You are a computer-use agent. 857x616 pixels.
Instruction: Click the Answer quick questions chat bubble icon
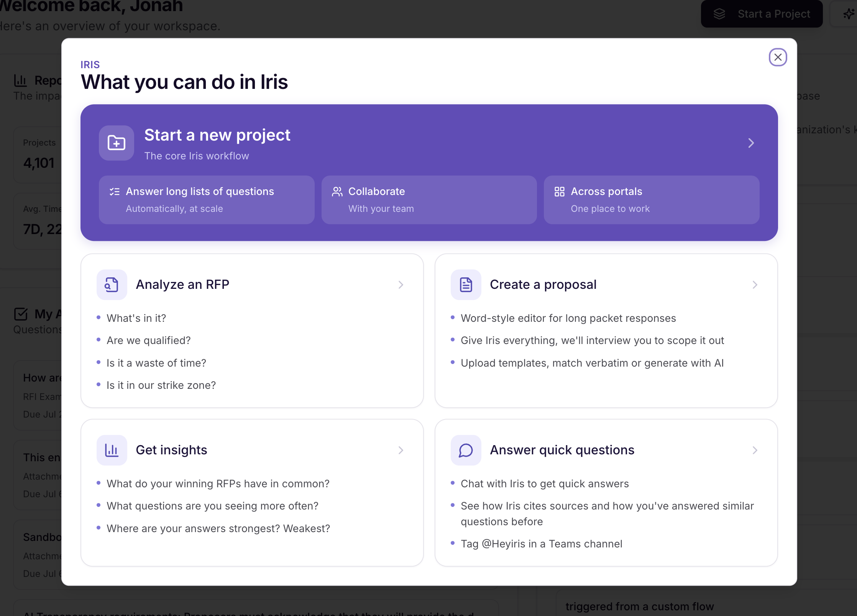466,450
